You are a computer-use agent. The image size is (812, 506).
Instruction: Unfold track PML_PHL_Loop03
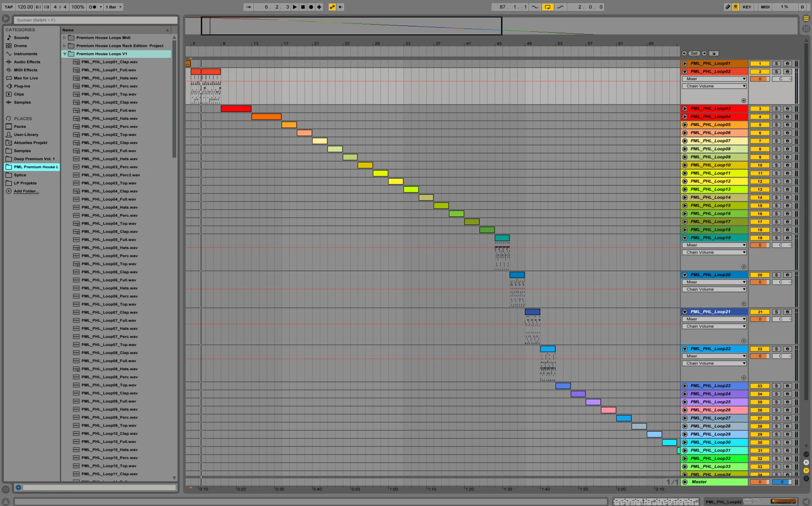pos(685,109)
